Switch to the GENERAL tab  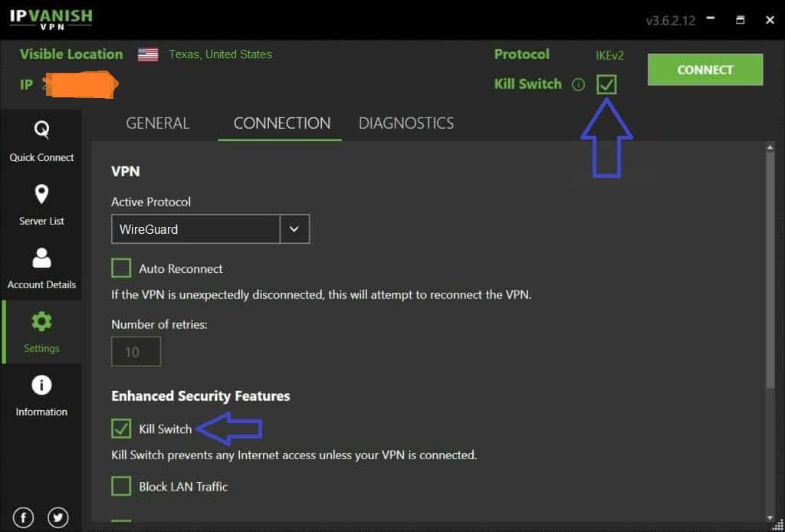point(158,123)
